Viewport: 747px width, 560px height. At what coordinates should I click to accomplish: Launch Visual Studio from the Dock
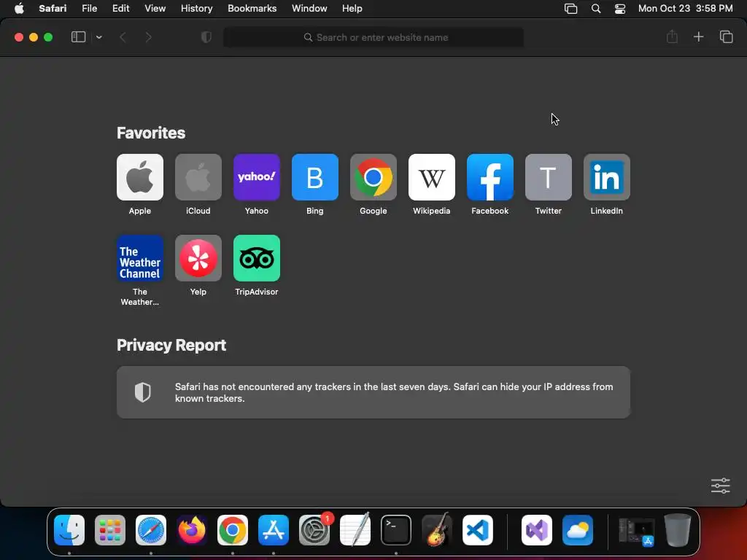coord(537,530)
